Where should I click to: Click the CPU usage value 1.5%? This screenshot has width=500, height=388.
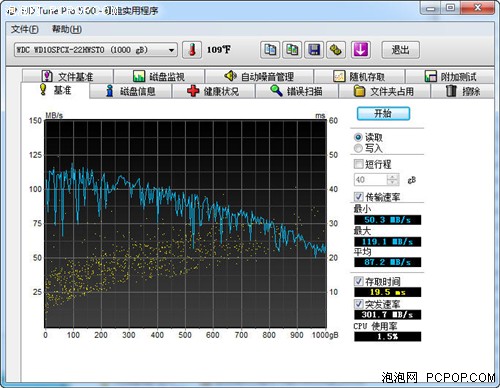[387, 337]
